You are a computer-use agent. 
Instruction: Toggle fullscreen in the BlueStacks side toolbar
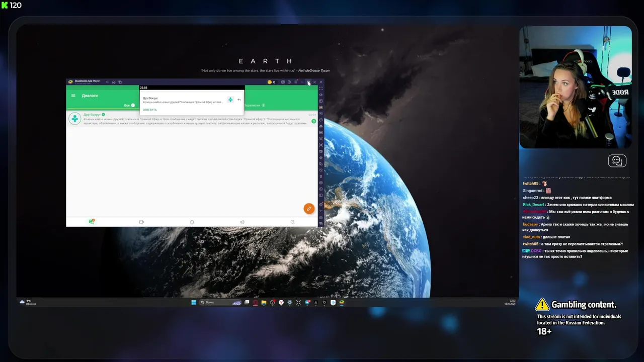[x=321, y=88]
